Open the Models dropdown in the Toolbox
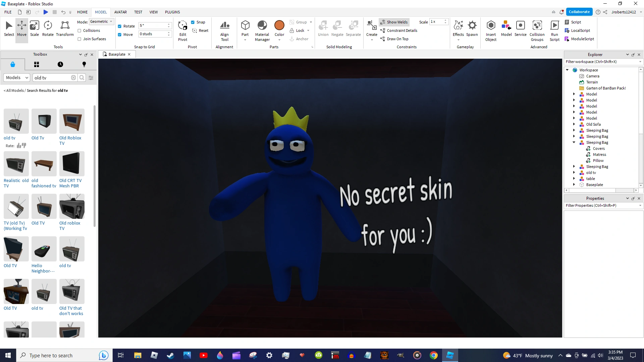 16,77
